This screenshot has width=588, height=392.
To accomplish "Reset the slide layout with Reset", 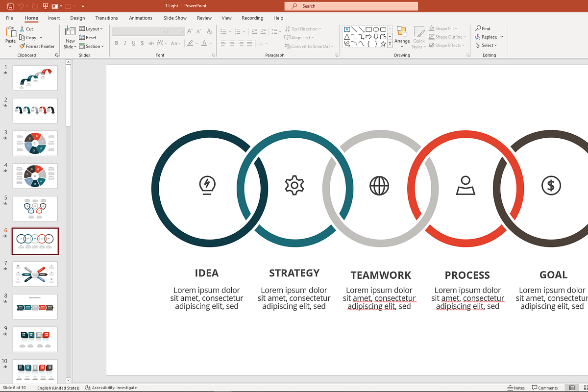I will coord(88,38).
